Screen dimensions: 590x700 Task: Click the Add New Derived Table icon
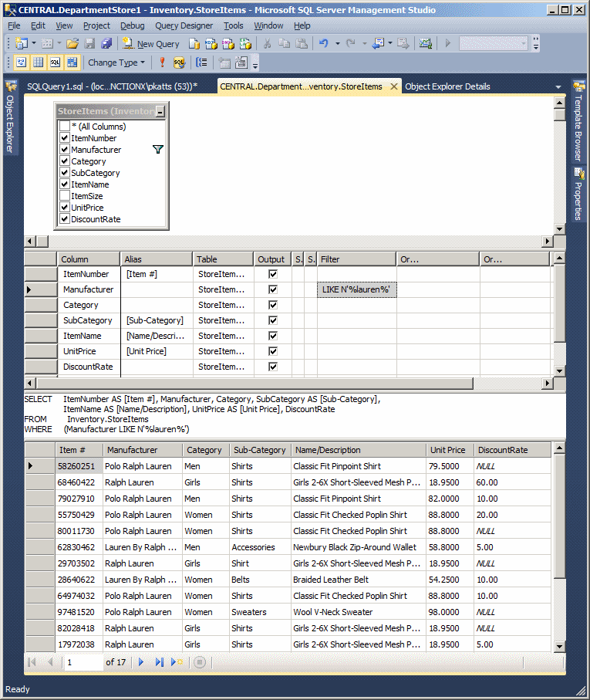pyautogui.click(x=241, y=63)
